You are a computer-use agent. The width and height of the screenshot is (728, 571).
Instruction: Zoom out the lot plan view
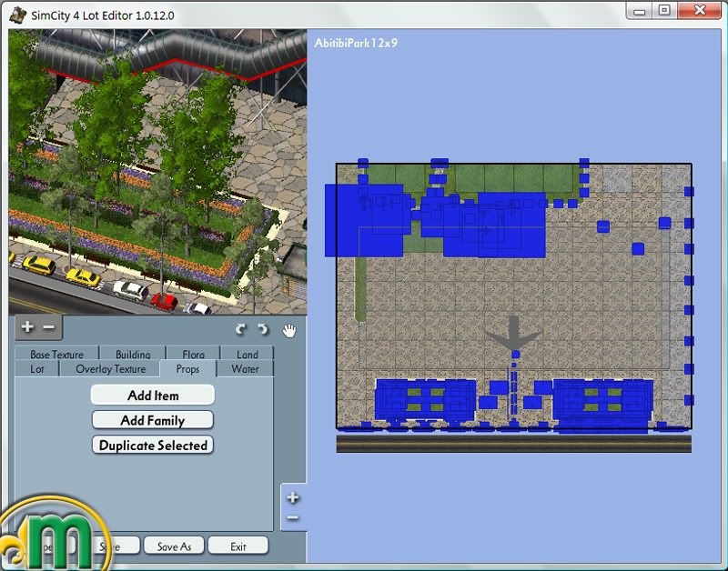click(293, 517)
